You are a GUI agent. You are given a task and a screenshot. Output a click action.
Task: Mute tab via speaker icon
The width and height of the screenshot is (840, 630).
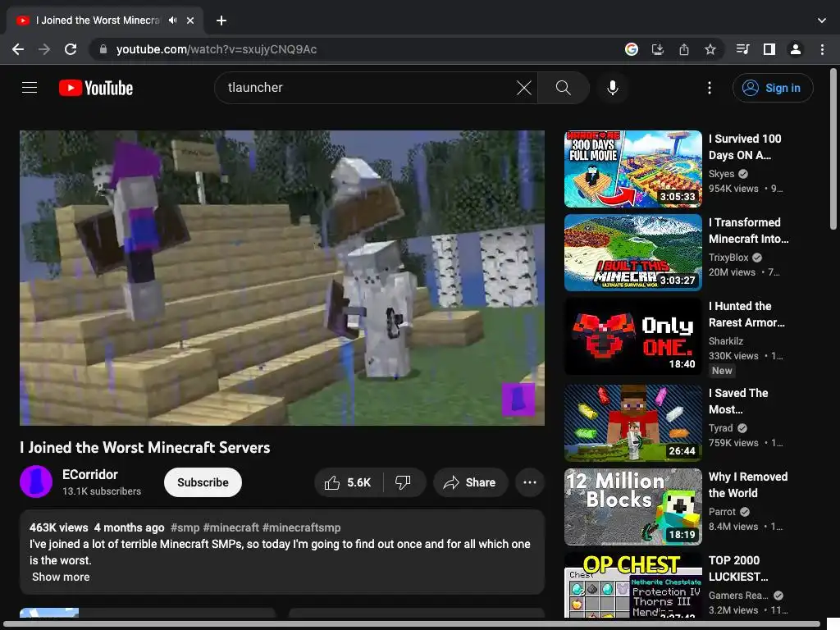[x=172, y=21]
